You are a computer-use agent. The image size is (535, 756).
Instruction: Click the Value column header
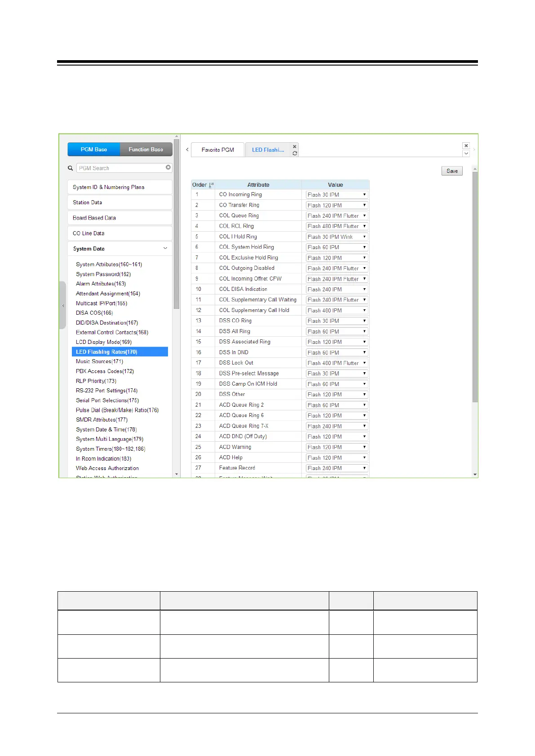(336, 185)
